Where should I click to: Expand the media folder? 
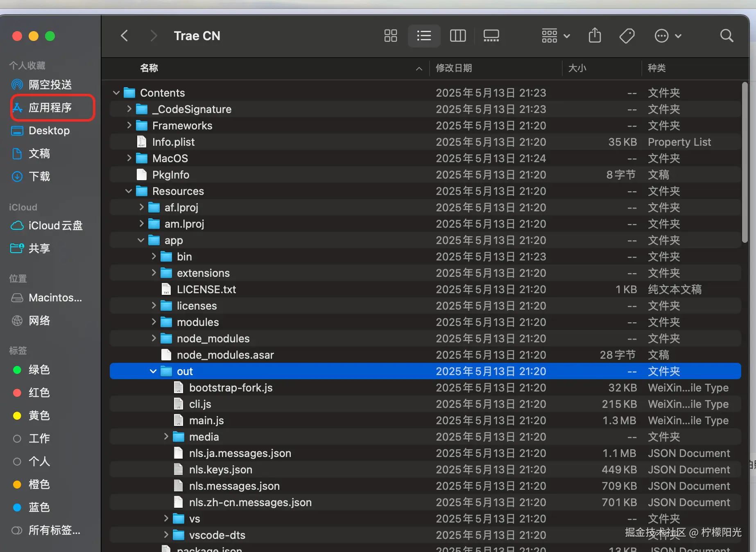pos(166,437)
